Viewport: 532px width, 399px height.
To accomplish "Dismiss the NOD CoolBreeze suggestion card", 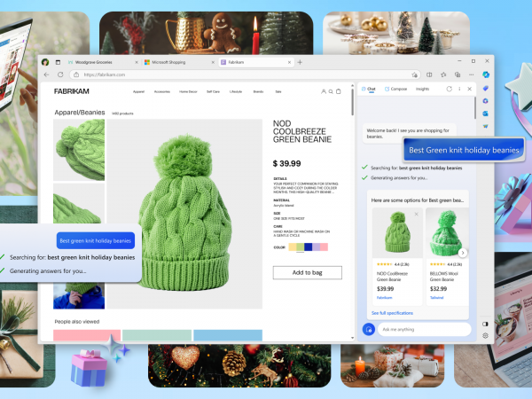I will [x=417, y=214].
